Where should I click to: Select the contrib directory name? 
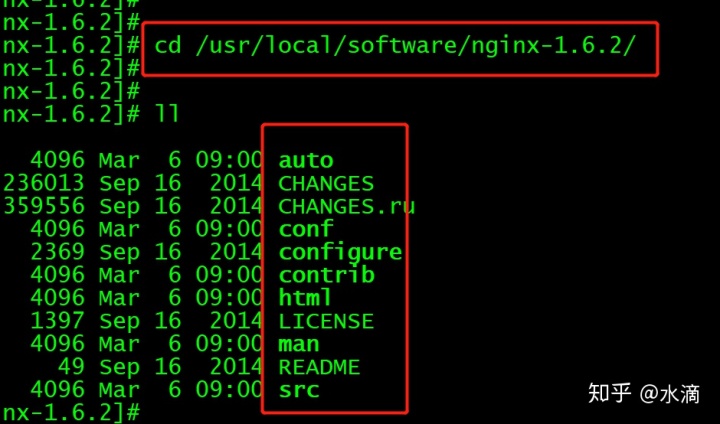326,275
